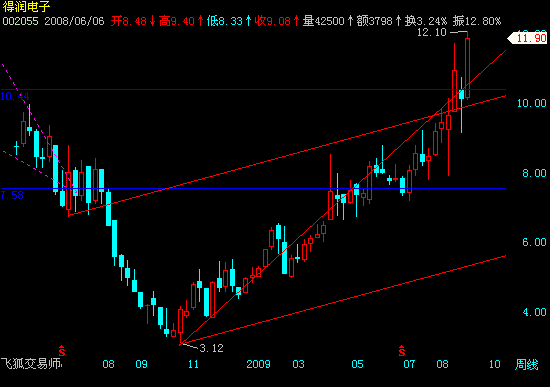Click the 8.00 price axis label
The image size is (550, 387).
tap(534, 173)
